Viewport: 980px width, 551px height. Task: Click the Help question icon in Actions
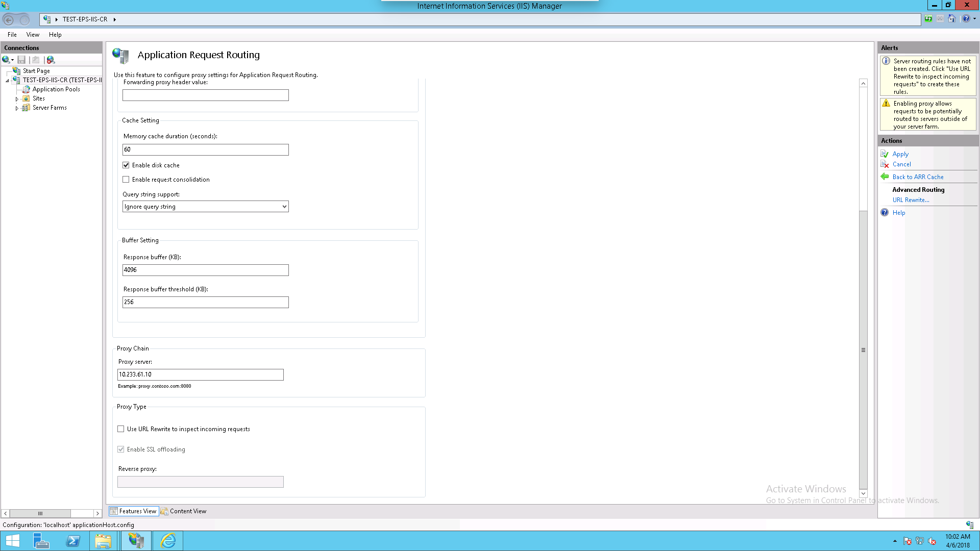pos(885,212)
